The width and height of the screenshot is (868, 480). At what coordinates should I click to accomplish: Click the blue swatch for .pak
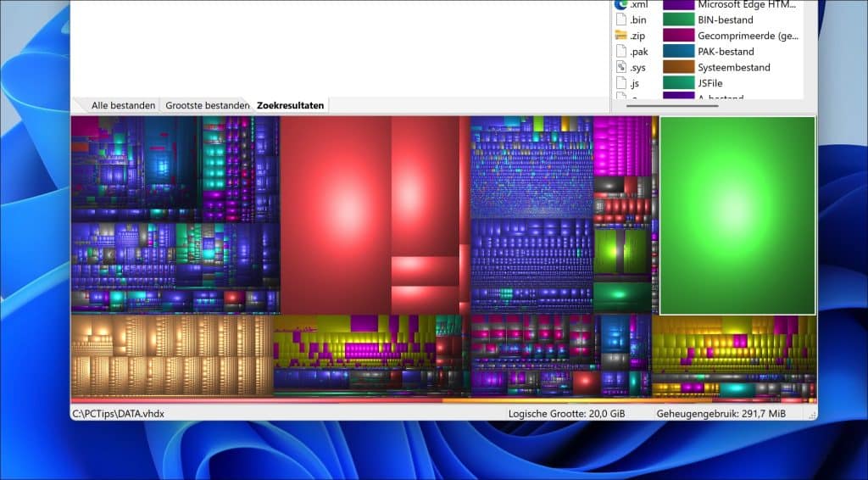[x=679, y=52]
